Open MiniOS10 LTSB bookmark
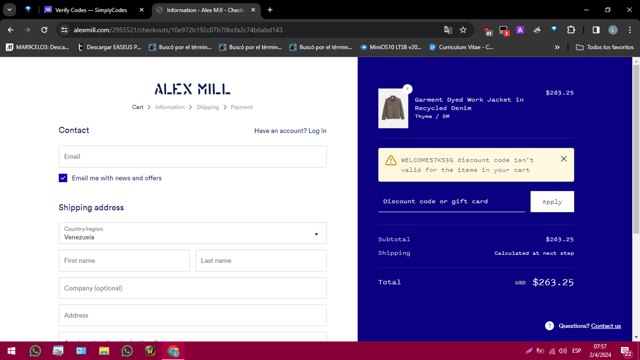 click(391, 47)
